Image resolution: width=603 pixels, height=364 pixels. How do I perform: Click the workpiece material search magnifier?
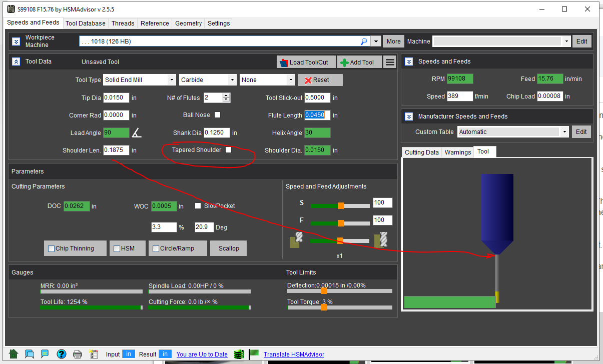(x=364, y=41)
